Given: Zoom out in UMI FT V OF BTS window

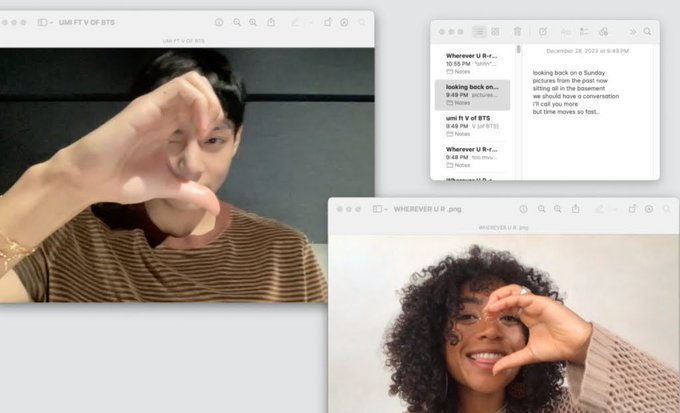Looking at the screenshot, I should [x=237, y=22].
